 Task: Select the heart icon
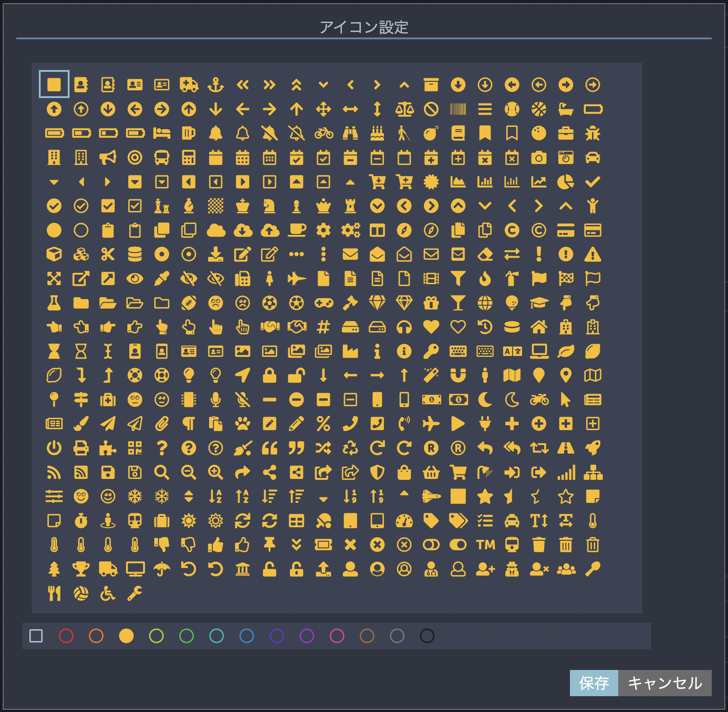point(431,327)
